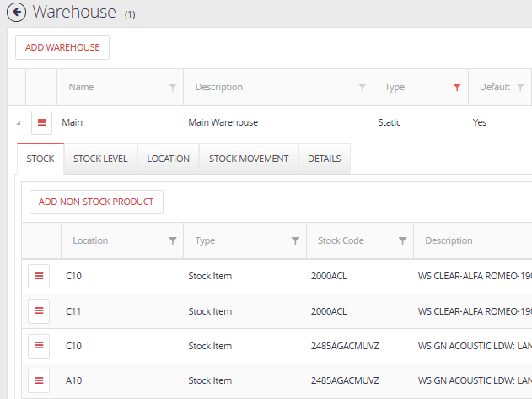Open the LOCATION tab
532x399 pixels.
(x=169, y=159)
